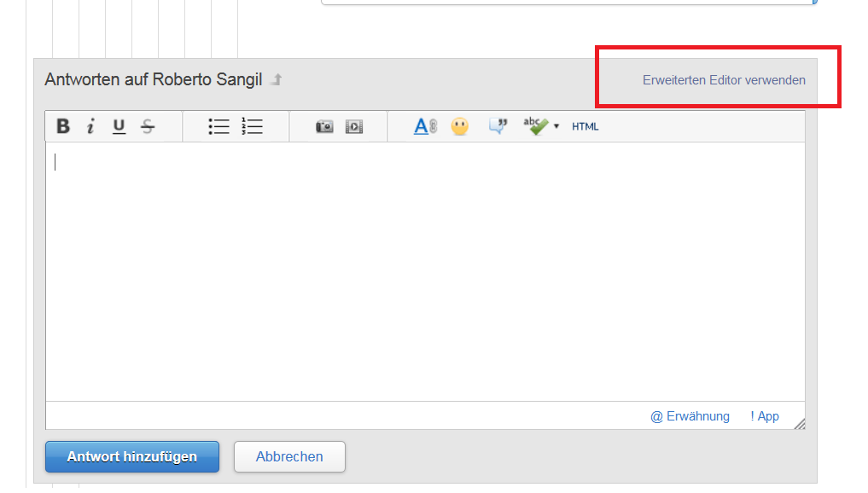Insert a quote block
The height and width of the screenshot is (493, 868).
pos(498,126)
